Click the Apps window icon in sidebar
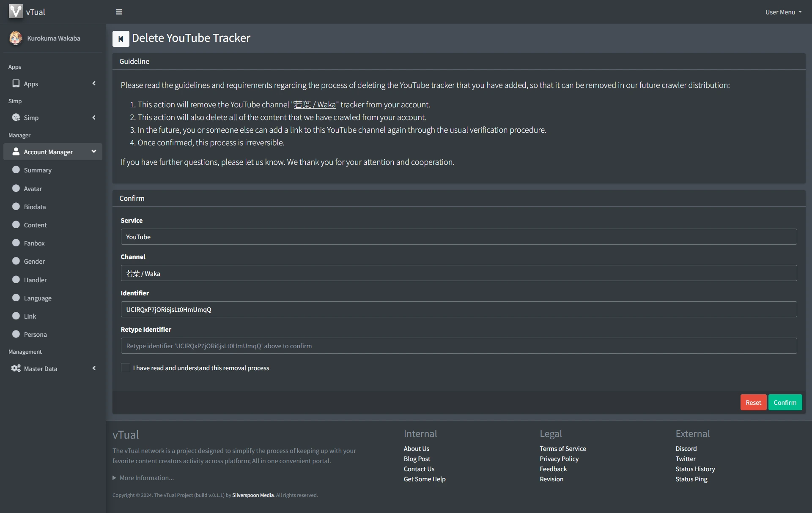This screenshot has height=513, width=812. 16,84
